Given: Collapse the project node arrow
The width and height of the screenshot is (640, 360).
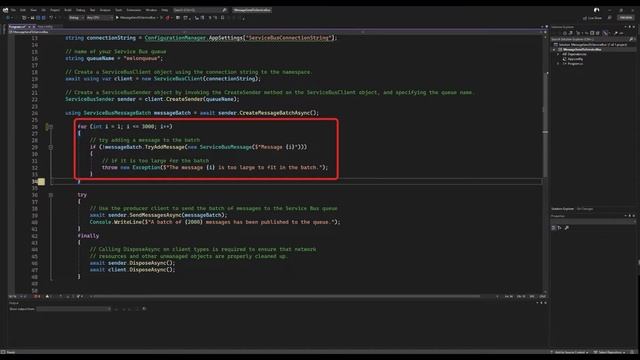Looking at the screenshot, I should 554,49.
